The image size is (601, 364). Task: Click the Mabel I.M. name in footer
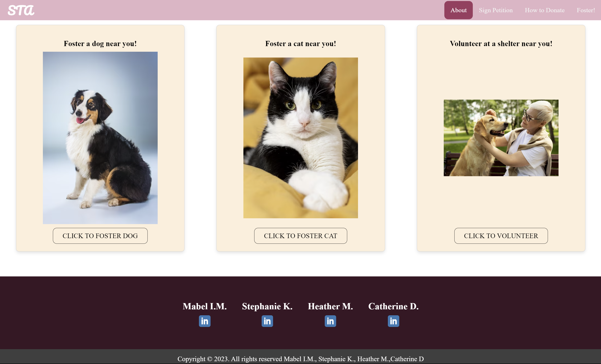pyautogui.click(x=204, y=306)
